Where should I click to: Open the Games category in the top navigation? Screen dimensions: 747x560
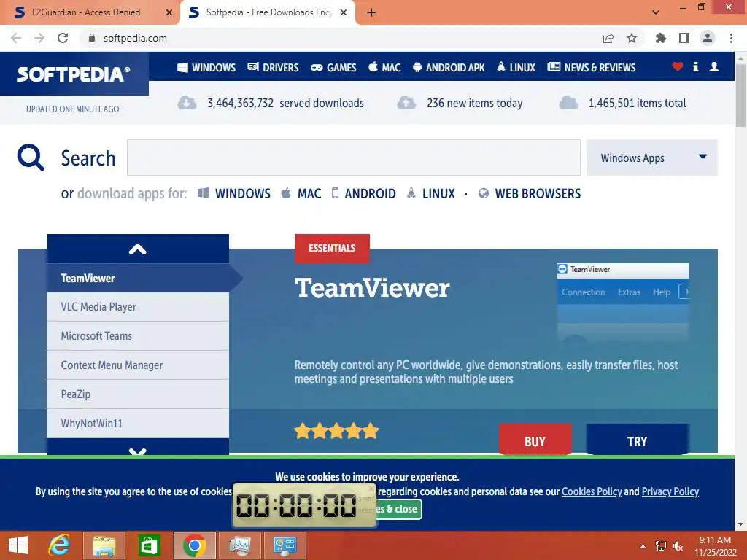[333, 68]
